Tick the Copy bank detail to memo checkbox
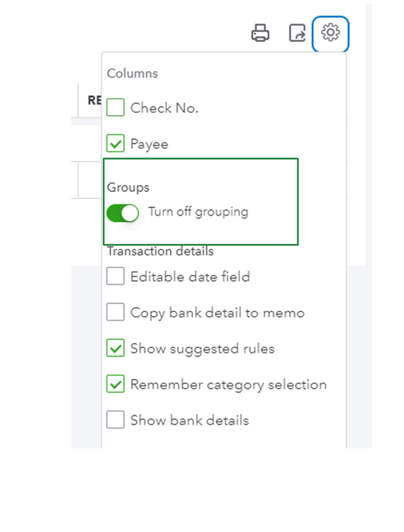The image size is (404, 532). click(x=116, y=312)
